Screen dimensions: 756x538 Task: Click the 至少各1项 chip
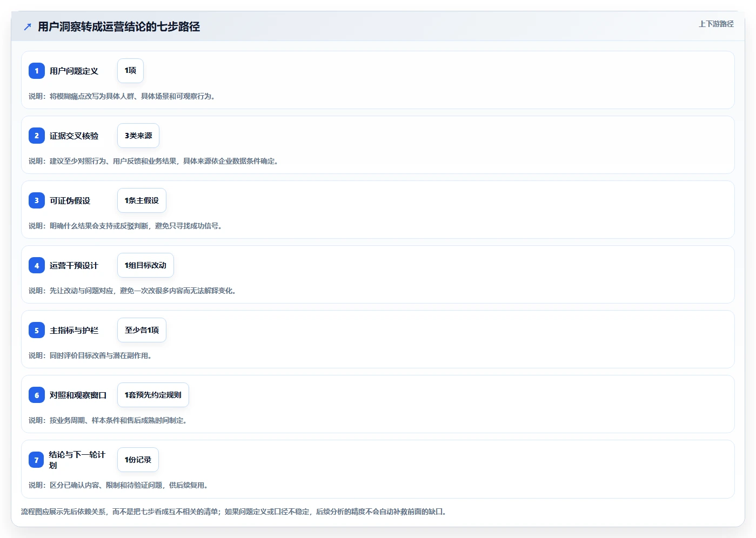[x=142, y=330]
